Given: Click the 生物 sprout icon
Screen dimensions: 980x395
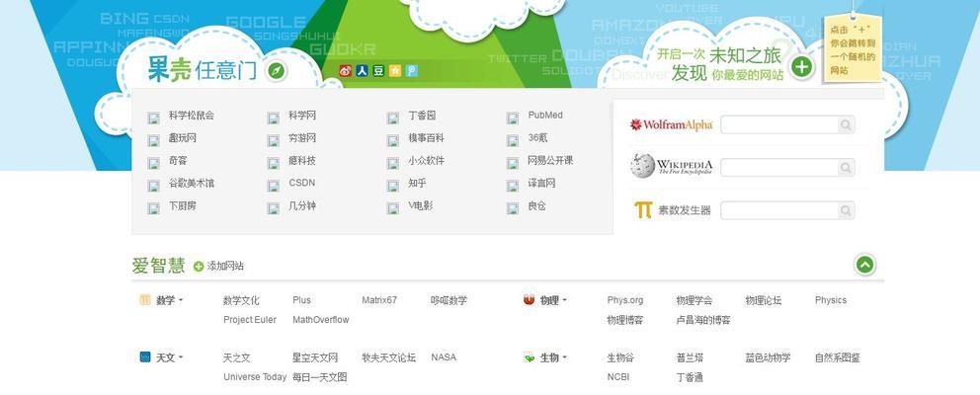Looking at the screenshot, I should coord(529,358).
